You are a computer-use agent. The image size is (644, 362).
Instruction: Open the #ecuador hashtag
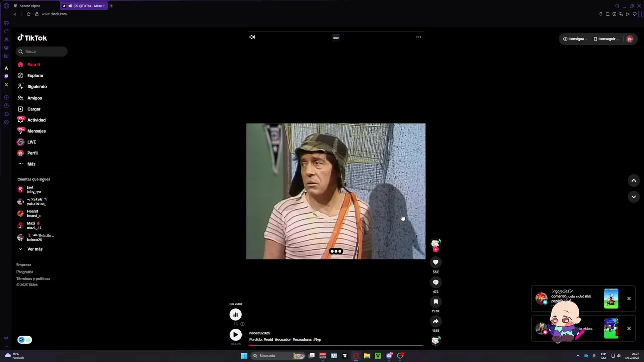coord(283,340)
